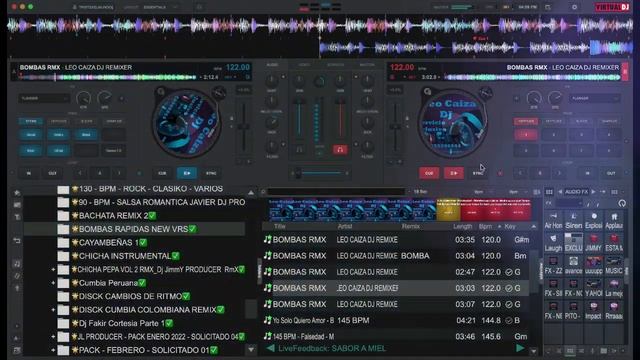Set loop OUT on the right deck

point(611,173)
